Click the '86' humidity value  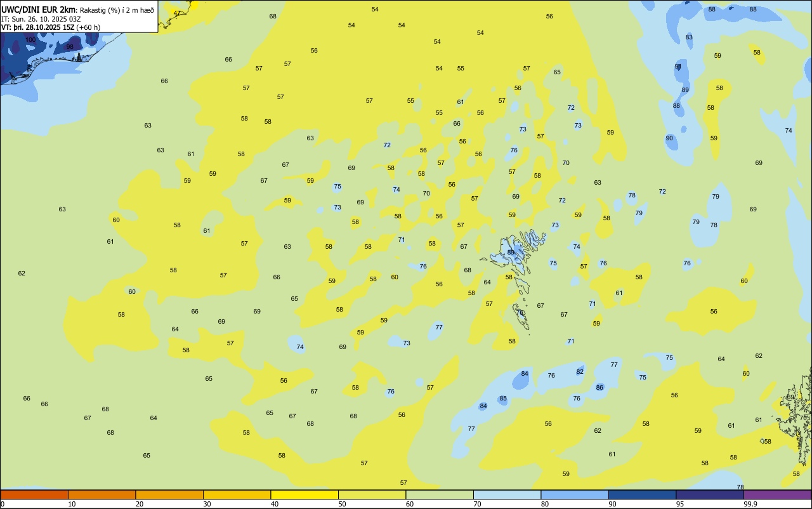pyautogui.click(x=599, y=387)
